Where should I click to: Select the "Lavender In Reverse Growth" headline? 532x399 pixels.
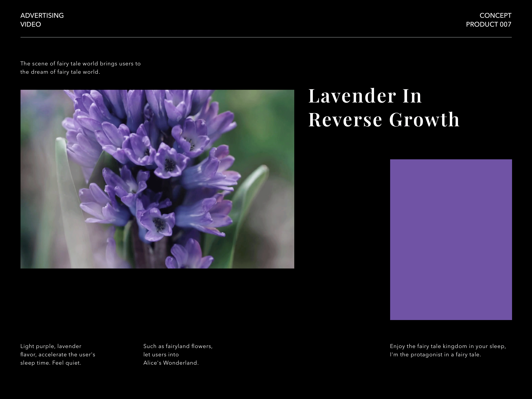(384, 108)
